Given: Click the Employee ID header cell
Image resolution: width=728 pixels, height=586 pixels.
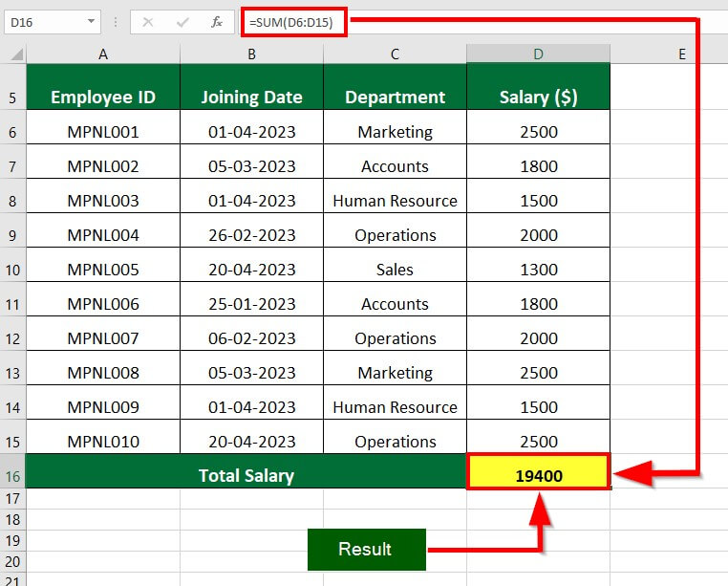Looking at the screenshot, I should [x=103, y=87].
